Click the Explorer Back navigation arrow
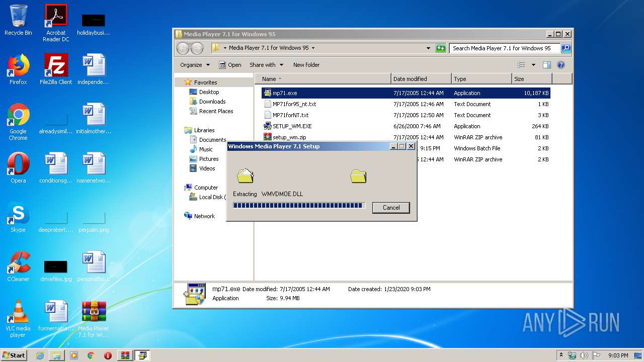Screen dimensions: 644x362 [183, 48]
